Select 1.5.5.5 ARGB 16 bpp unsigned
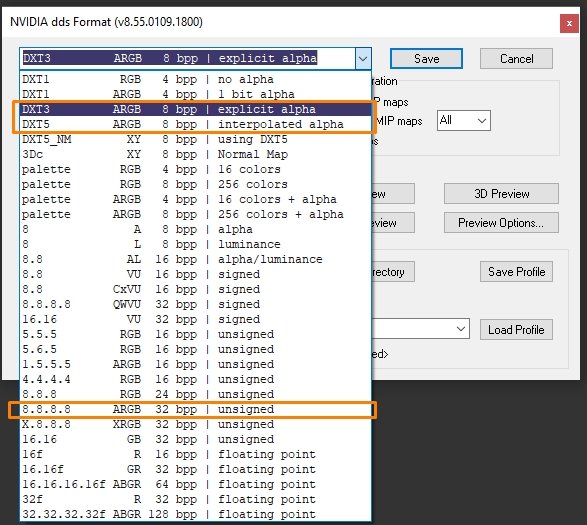 (195, 364)
